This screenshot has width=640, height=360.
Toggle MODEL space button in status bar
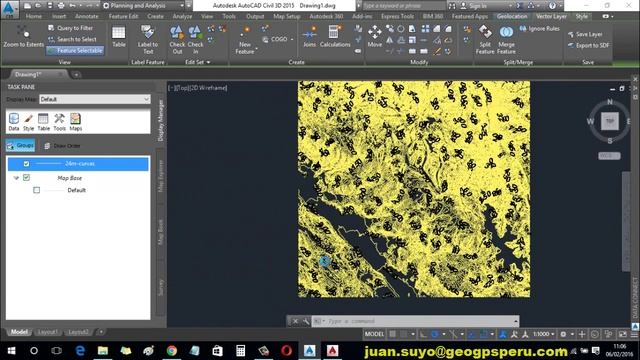[x=374, y=334]
